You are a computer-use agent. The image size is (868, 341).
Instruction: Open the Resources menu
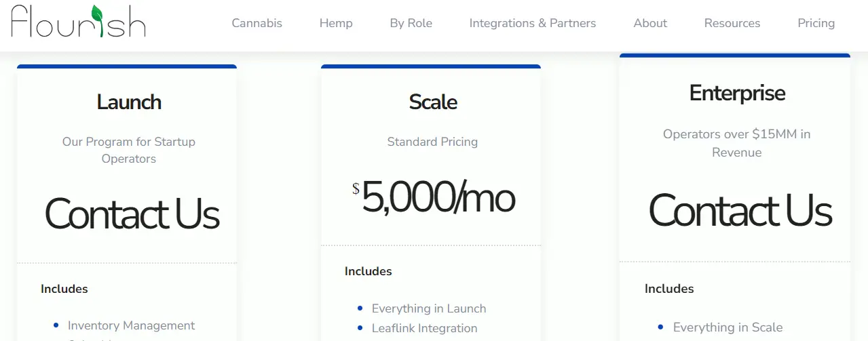coord(732,23)
